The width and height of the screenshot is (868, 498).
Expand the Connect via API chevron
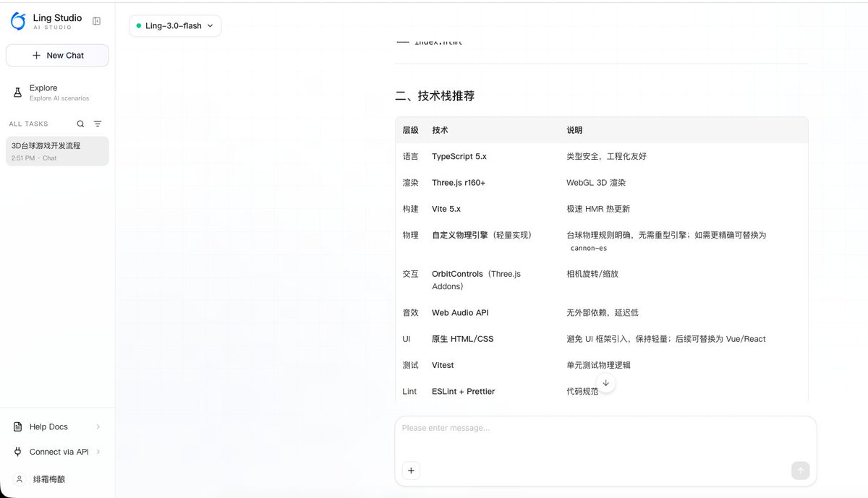click(x=98, y=452)
